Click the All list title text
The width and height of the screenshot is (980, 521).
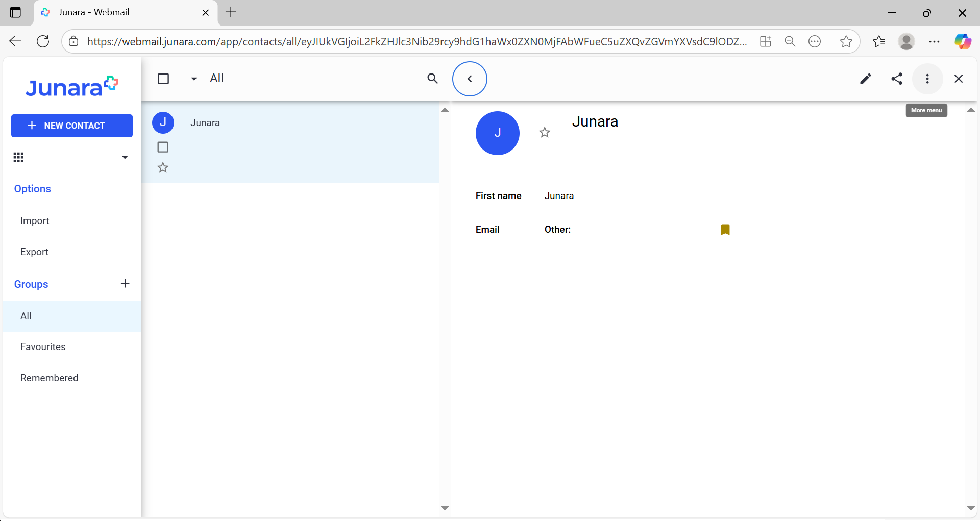click(216, 78)
